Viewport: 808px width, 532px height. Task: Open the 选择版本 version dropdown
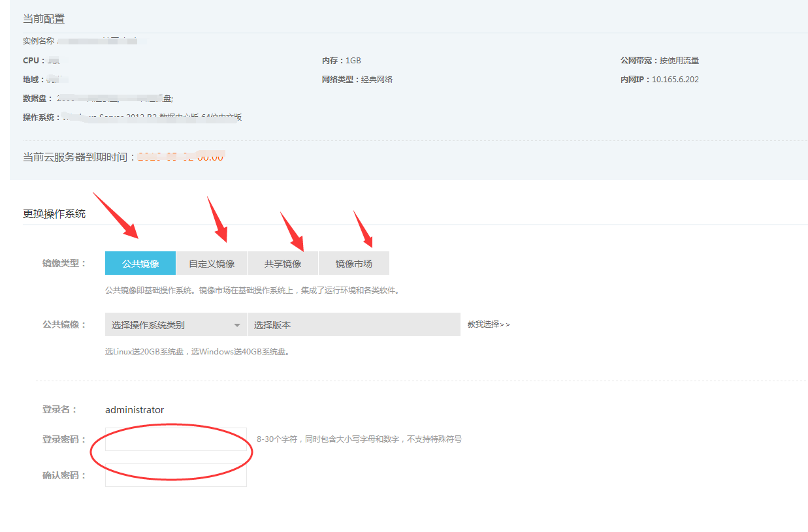[353, 325]
